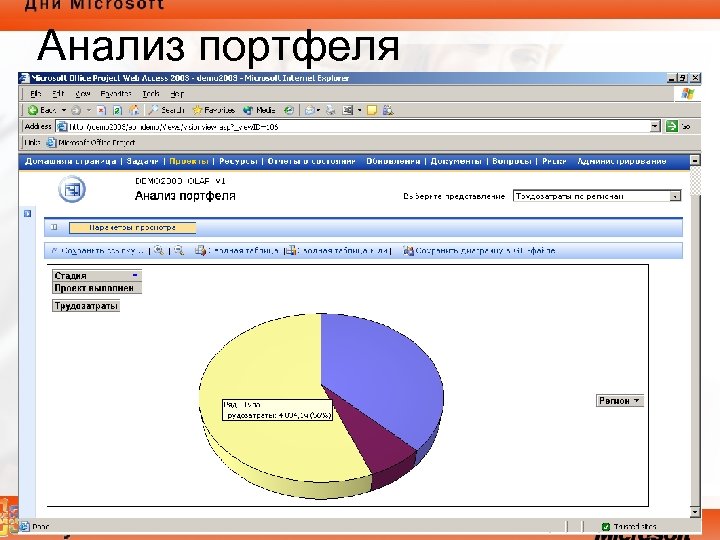
Task: Open the File menu
Action: (35, 94)
